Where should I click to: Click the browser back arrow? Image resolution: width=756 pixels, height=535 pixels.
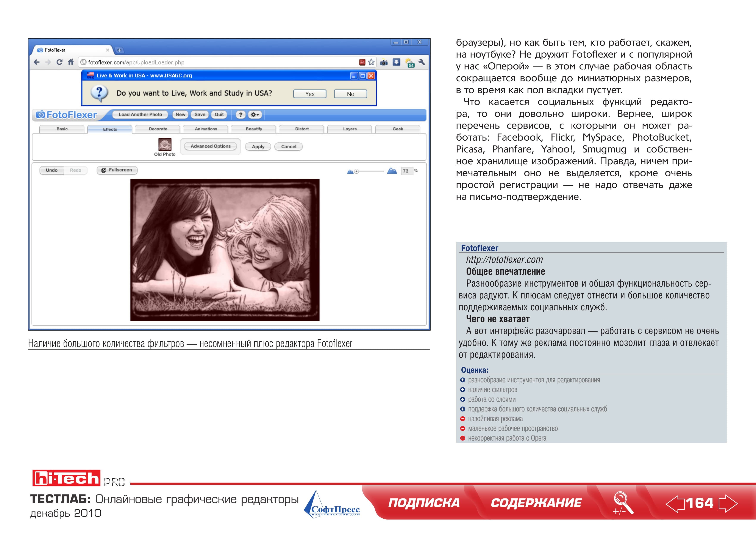pyautogui.click(x=37, y=62)
